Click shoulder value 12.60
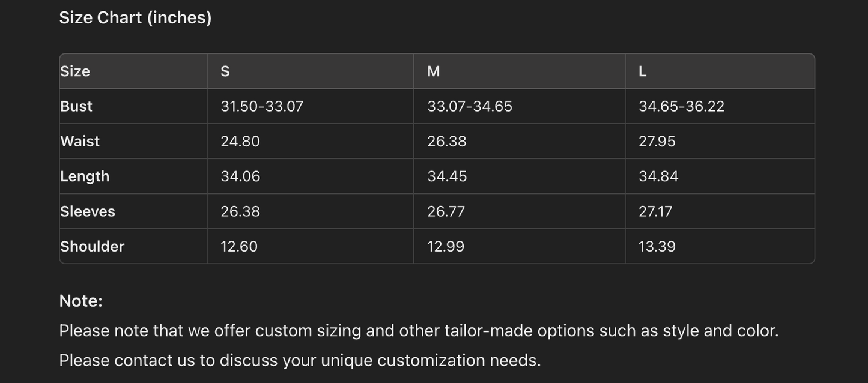Viewport: 868px width, 383px height. pyautogui.click(x=239, y=246)
